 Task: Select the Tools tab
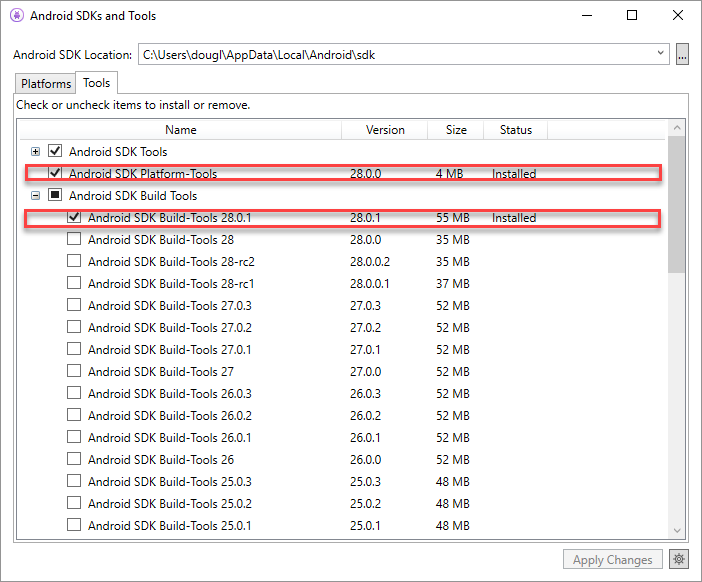click(x=96, y=83)
